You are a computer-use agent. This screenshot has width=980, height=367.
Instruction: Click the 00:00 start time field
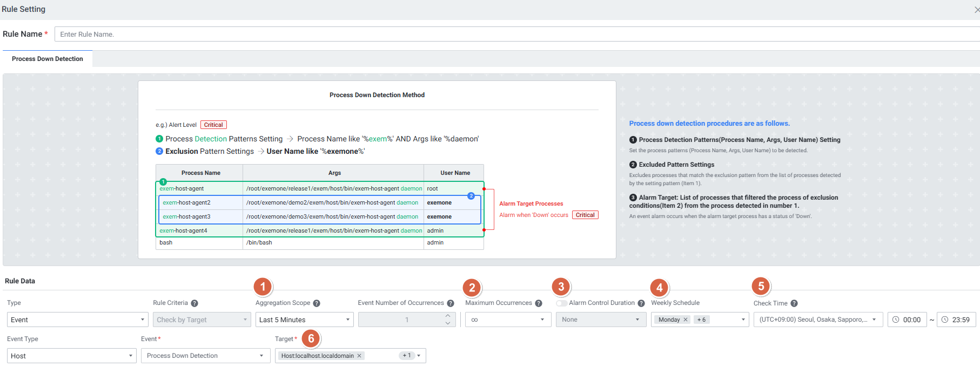tap(908, 320)
